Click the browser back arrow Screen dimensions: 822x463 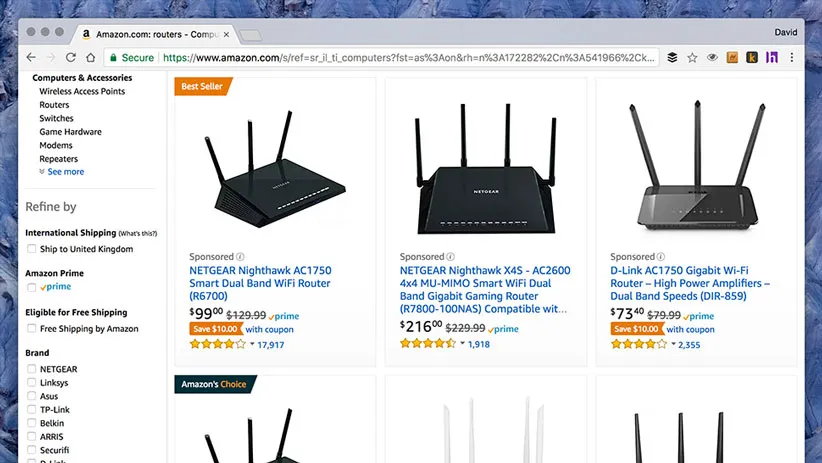(30, 58)
